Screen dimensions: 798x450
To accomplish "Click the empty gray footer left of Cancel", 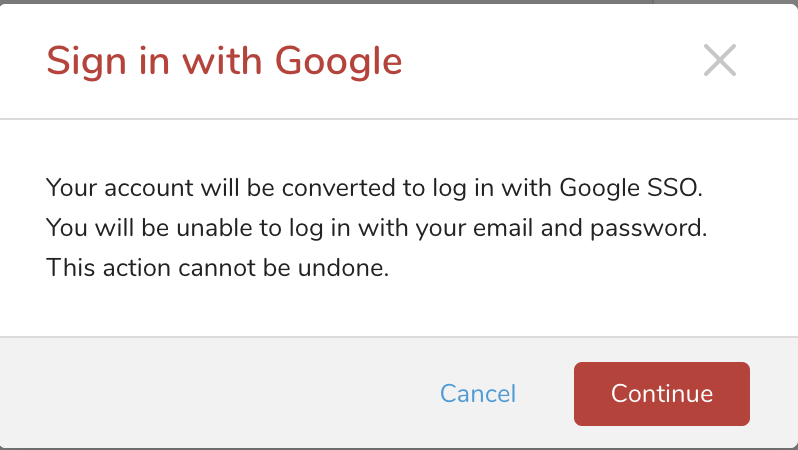I will [200, 394].
